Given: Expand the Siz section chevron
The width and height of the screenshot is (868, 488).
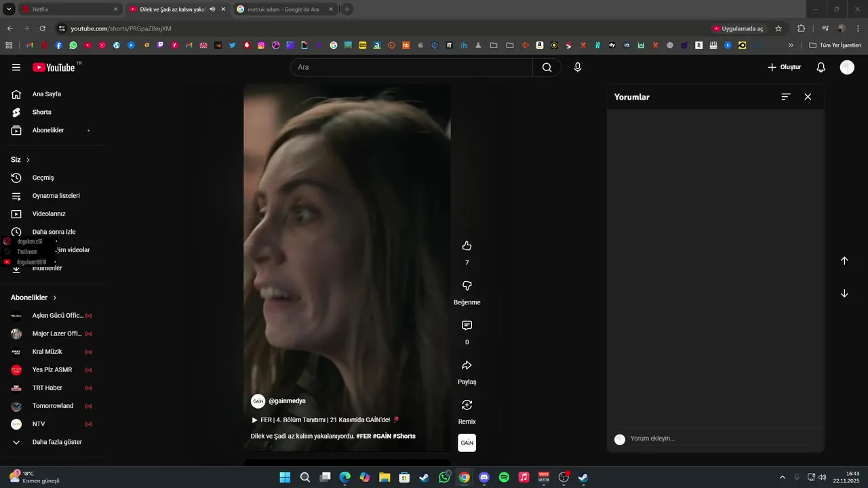Looking at the screenshot, I should 28,160.
